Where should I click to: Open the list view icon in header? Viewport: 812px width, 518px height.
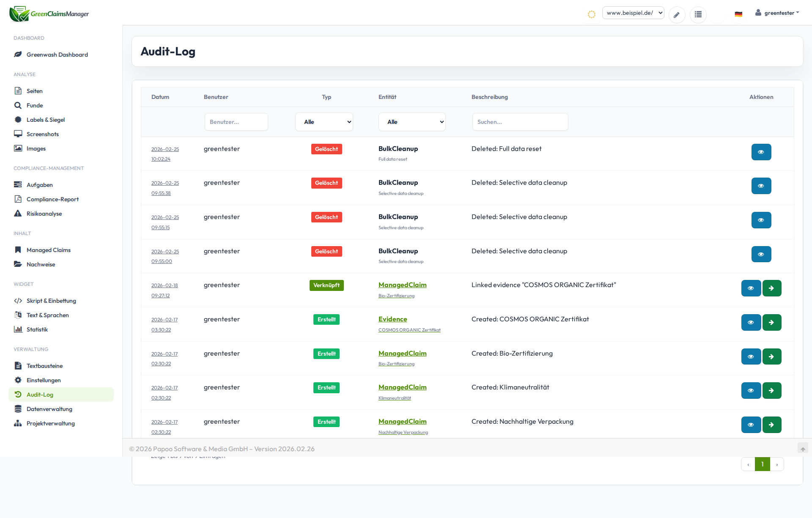[x=698, y=15]
